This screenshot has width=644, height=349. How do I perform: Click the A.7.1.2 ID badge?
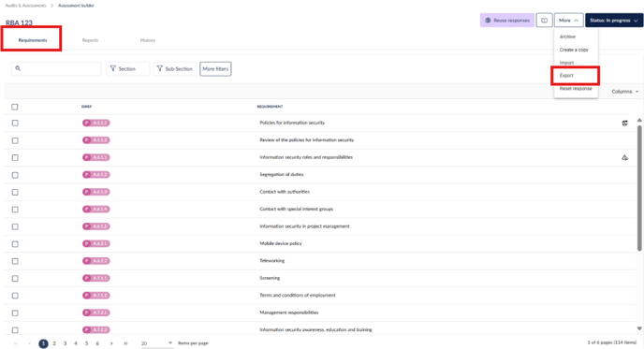point(96,296)
